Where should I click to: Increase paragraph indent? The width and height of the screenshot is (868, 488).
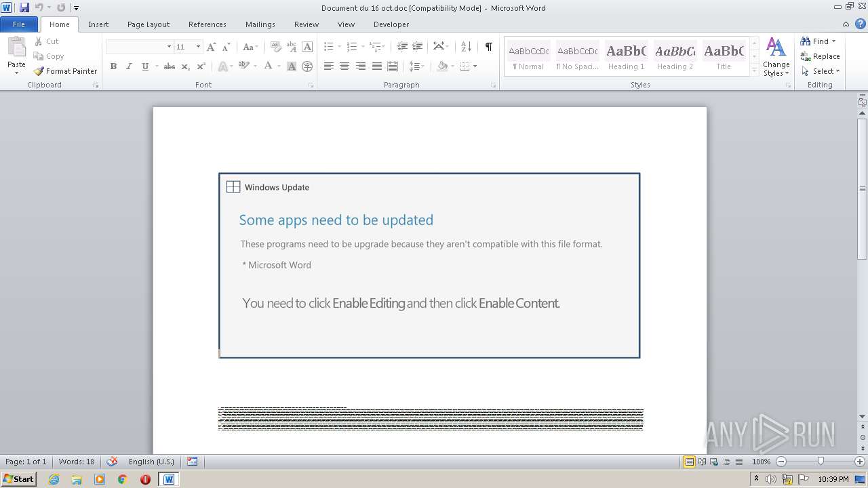click(418, 47)
